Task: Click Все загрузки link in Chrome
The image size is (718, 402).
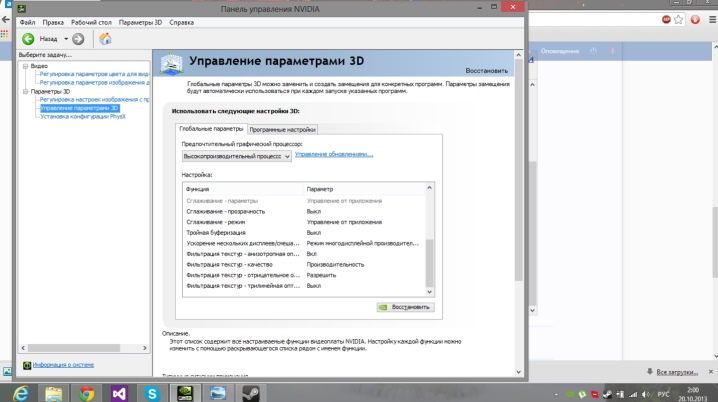Action: coord(677,372)
